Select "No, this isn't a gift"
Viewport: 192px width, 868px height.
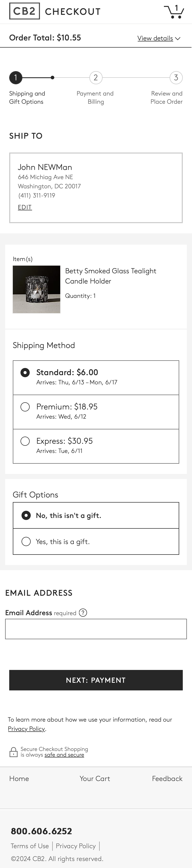coord(26,516)
